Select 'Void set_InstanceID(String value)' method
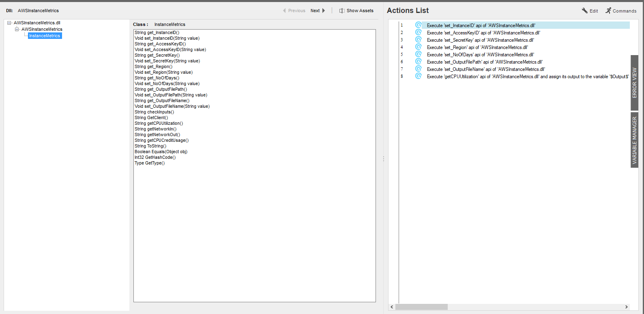The width and height of the screenshot is (644, 314). pos(167,38)
